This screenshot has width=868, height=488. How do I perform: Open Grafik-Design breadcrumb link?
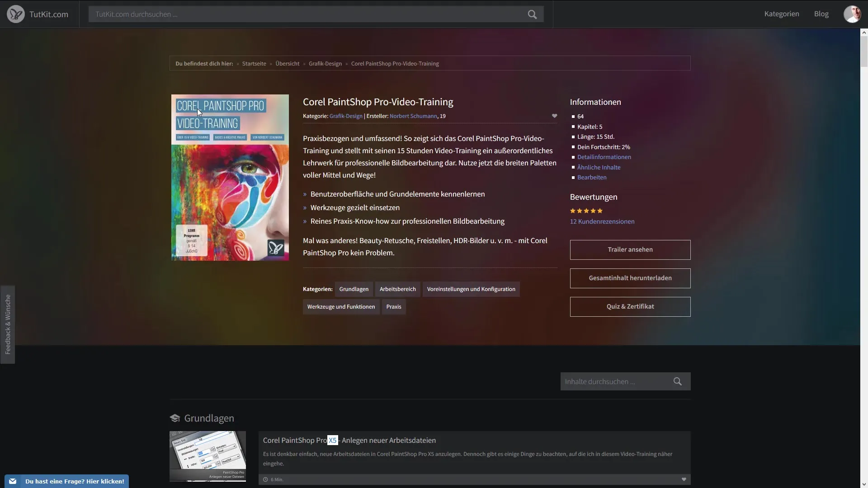(325, 64)
